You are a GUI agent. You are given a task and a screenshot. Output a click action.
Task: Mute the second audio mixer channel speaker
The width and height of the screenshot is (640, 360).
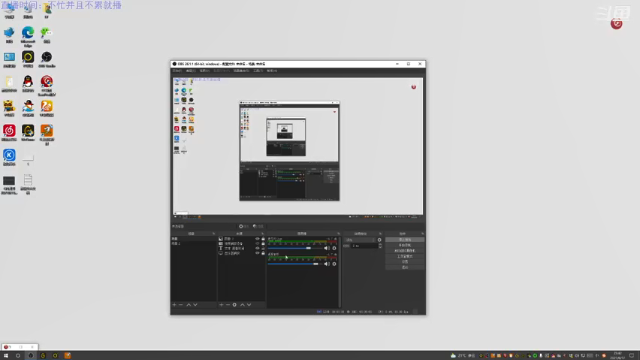point(327,264)
